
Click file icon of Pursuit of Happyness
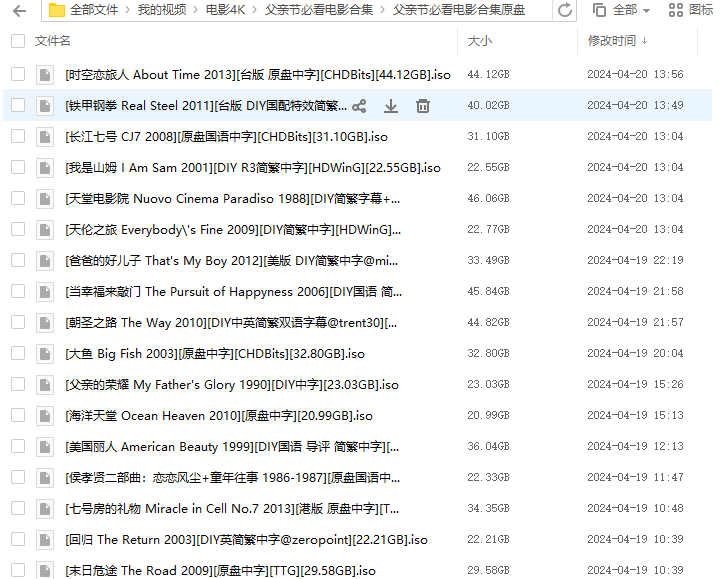tap(45, 292)
